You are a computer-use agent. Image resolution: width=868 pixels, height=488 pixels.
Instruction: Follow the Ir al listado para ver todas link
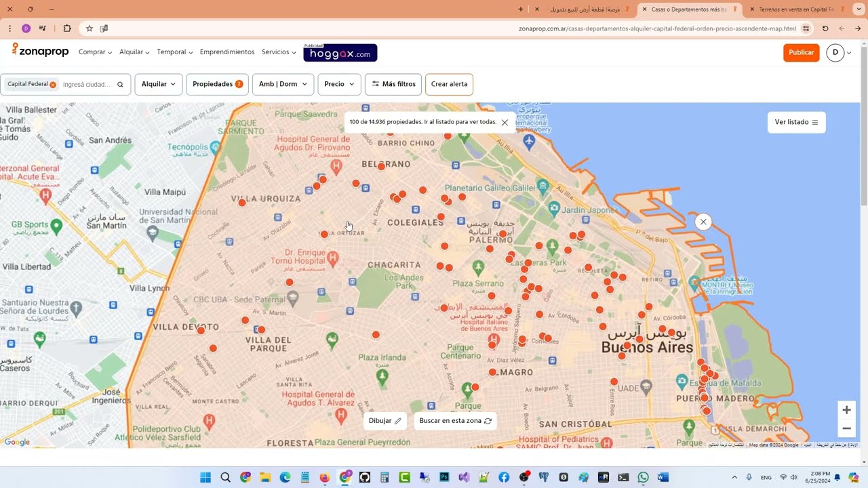pos(460,122)
